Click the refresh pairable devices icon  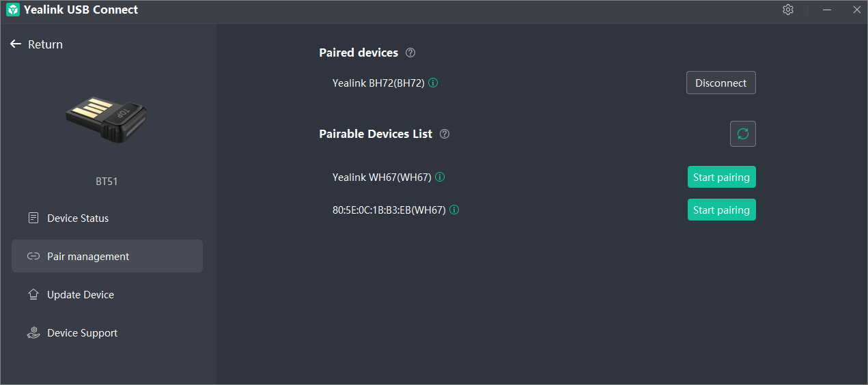743,134
